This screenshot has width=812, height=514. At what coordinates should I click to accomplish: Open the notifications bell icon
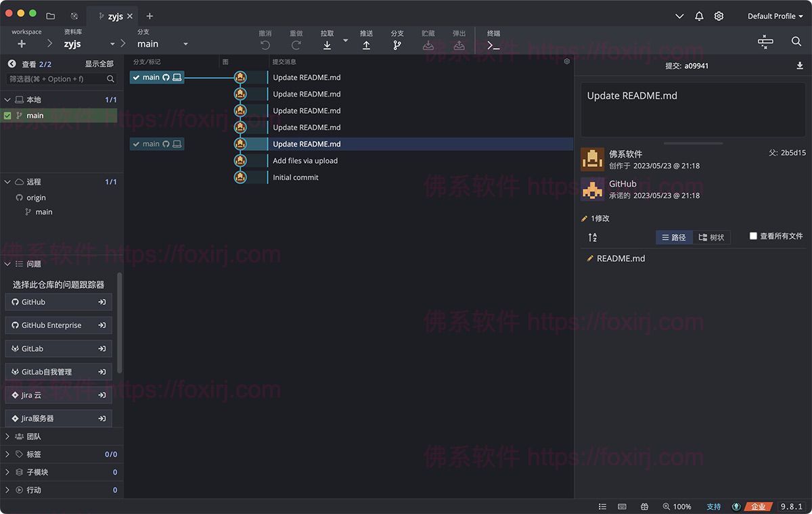click(699, 16)
